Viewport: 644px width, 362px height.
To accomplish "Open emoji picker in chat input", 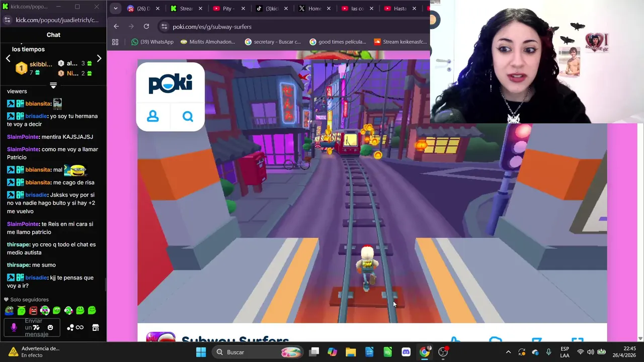I will [50, 327].
